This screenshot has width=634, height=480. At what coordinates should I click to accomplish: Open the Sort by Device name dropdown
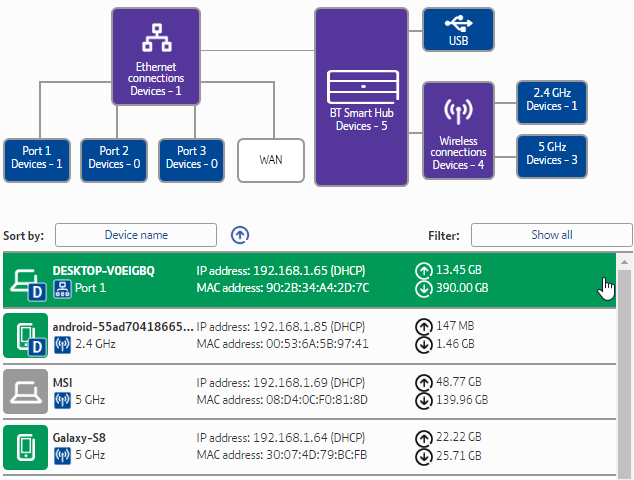[136, 235]
